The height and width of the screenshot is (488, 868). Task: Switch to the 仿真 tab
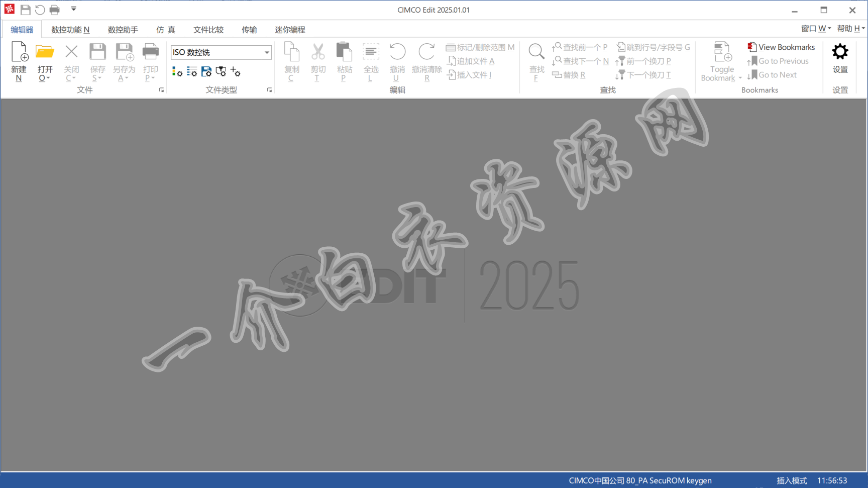(165, 30)
